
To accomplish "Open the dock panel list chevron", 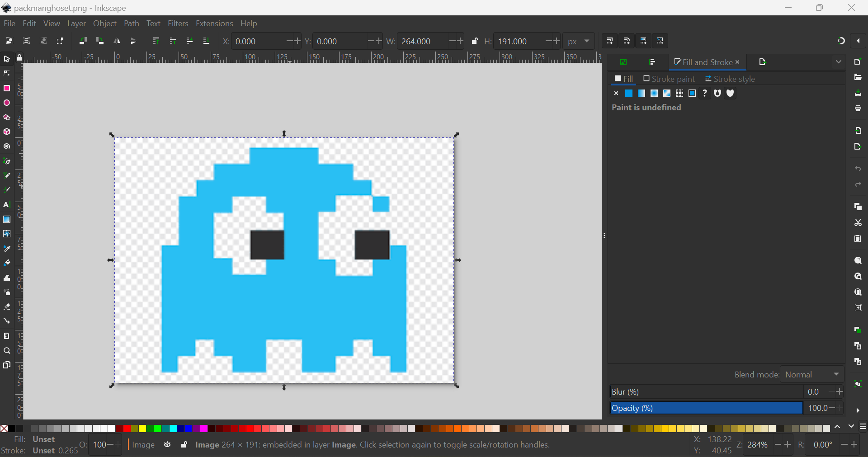I will pyautogui.click(x=839, y=62).
